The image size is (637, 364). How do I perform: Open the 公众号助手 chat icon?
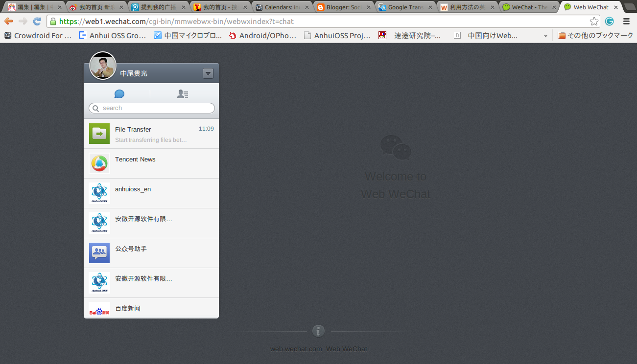click(99, 252)
